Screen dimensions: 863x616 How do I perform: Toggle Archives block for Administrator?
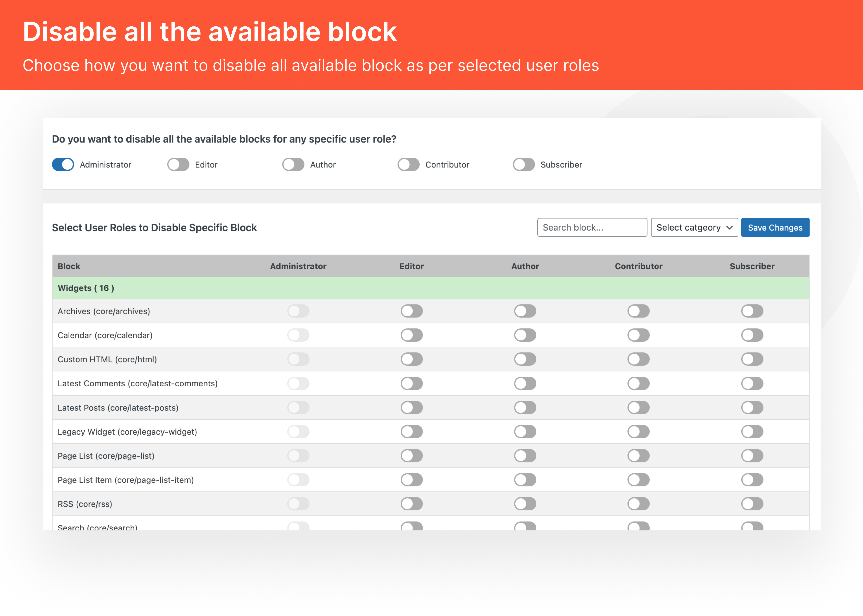tap(298, 312)
